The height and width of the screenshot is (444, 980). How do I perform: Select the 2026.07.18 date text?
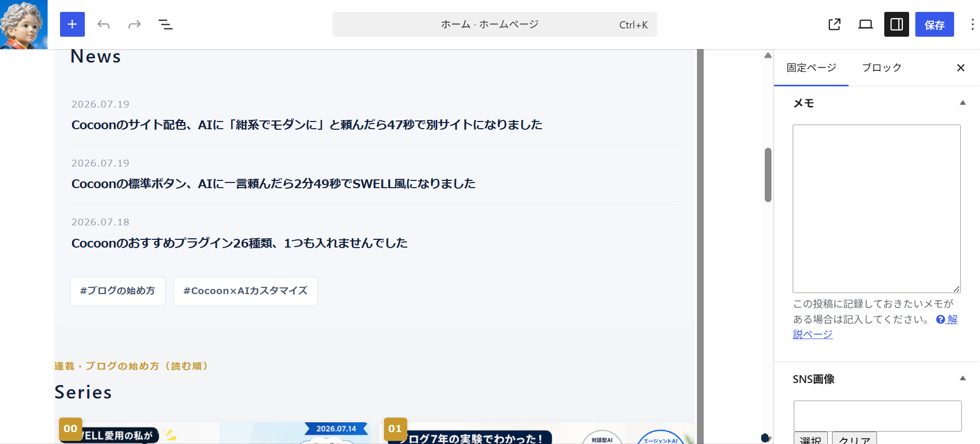tap(100, 222)
